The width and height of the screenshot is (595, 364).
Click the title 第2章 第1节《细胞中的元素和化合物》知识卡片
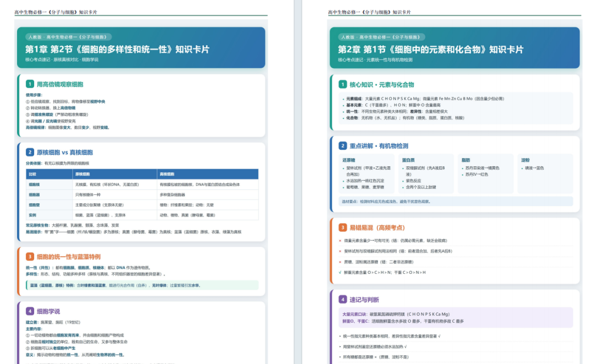pos(431,50)
